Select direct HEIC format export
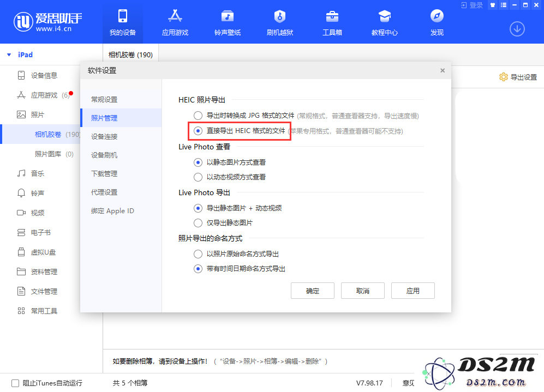The height and width of the screenshot is (392, 544). click(x=198, y=131)
